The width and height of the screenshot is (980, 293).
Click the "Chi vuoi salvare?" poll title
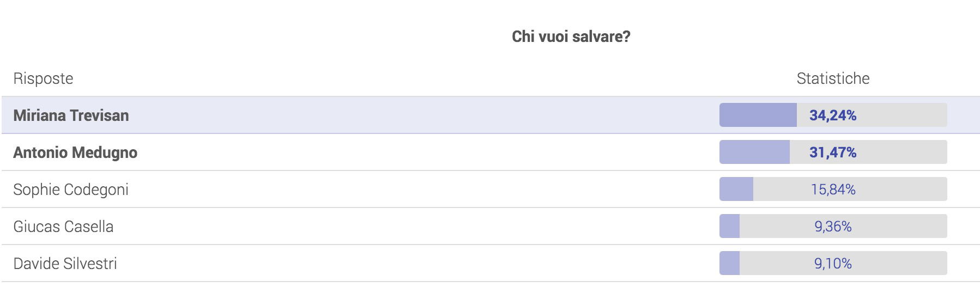571,36
